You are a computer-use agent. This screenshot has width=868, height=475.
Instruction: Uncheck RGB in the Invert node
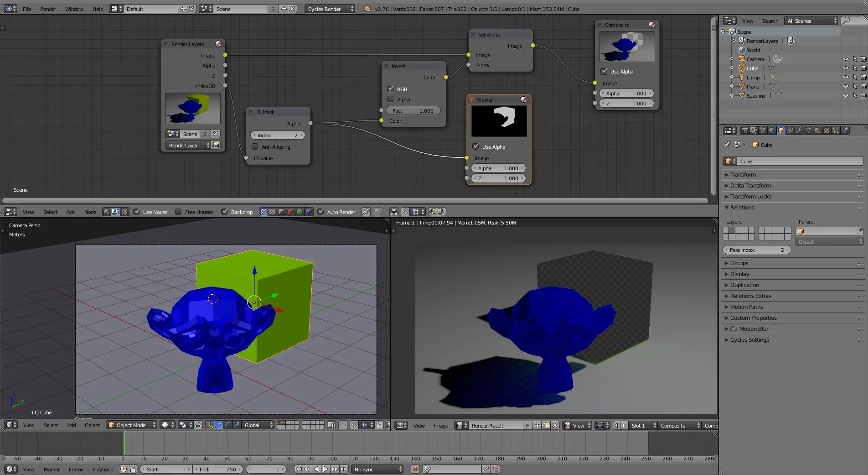point(390,89)
